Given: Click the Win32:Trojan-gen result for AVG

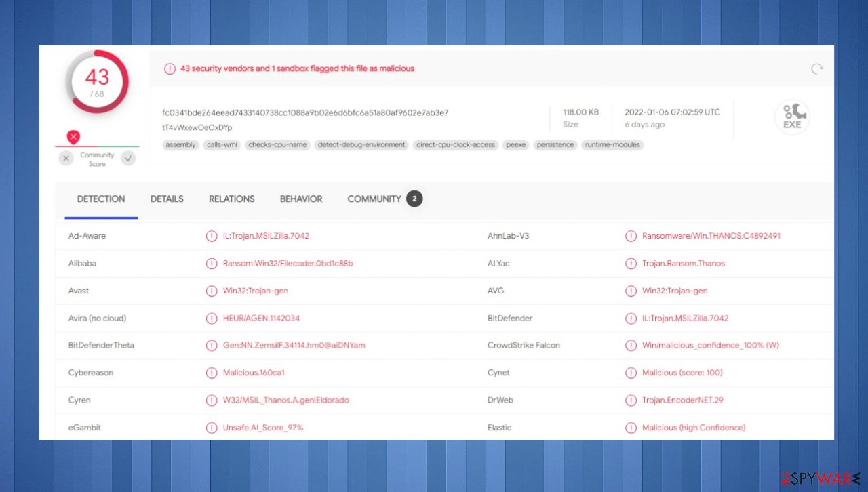Looking at the screenshot, I should click(x=675, y=291).
